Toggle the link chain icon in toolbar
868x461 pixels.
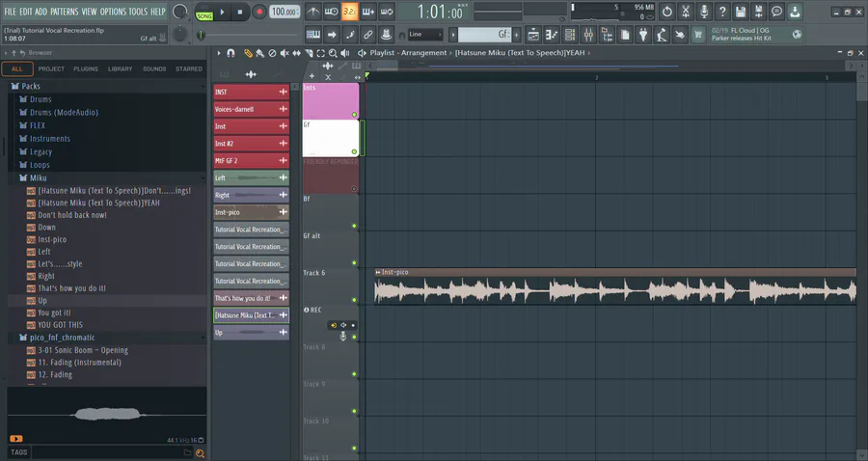coord(367,35)
